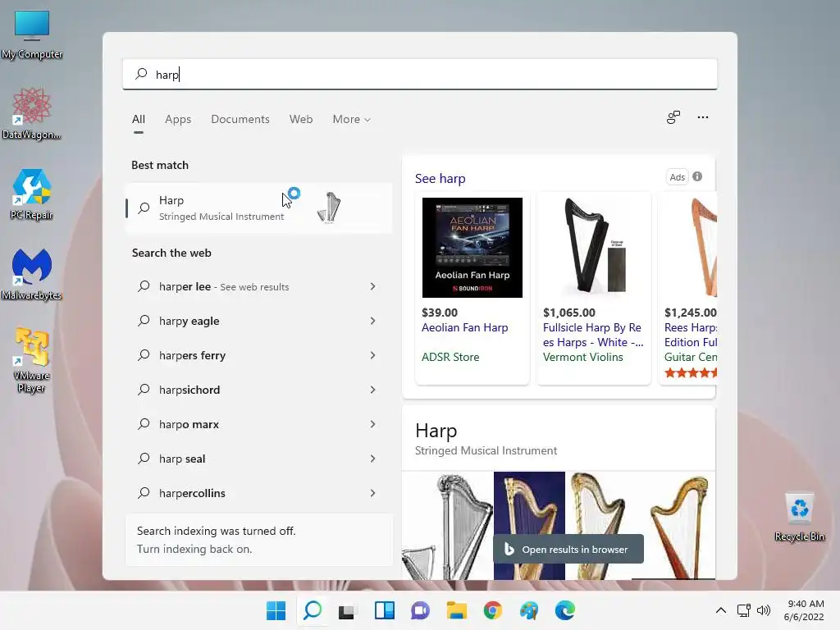Switch to the Documents tab
Image resolution: width=840 pixels, height=630 pixels.
pos(240,119)
